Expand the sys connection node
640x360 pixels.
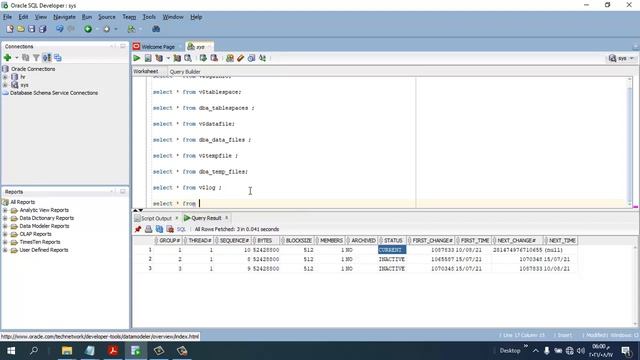[x=5, y=85]
